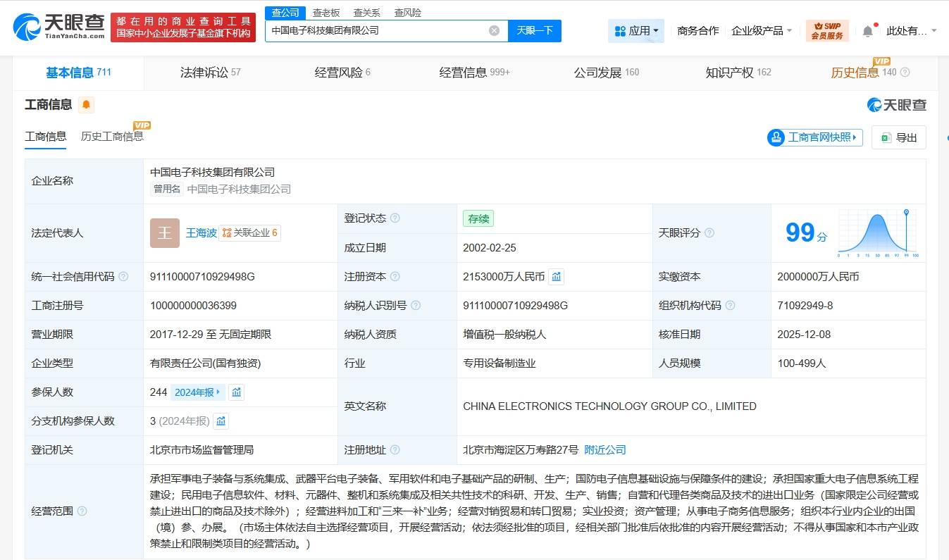Click the 天眼一下 search button
Screen dimensions: 949x560
point(534,30)
